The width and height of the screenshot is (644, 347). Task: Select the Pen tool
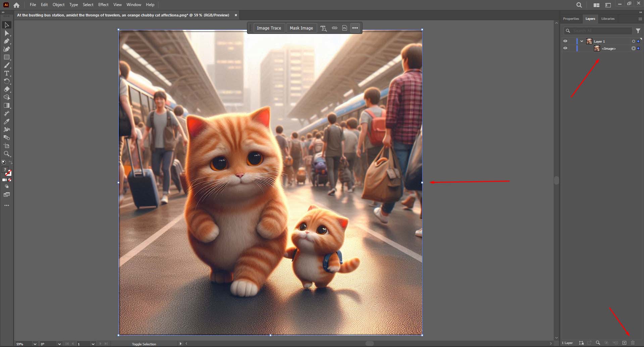pos(7,41)
